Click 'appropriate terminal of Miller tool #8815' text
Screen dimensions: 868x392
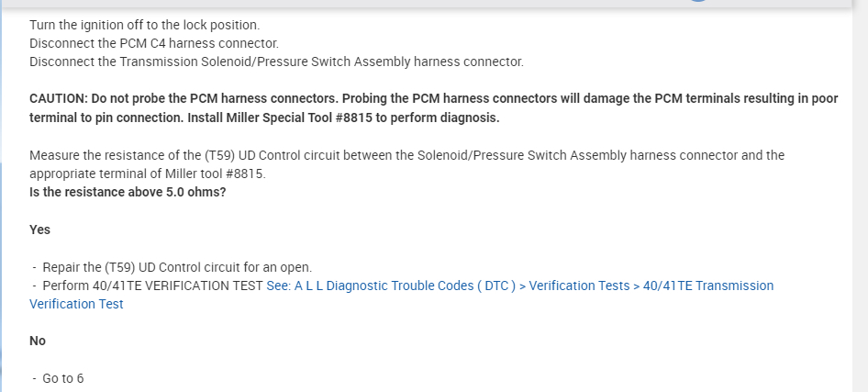click(147, 174)
